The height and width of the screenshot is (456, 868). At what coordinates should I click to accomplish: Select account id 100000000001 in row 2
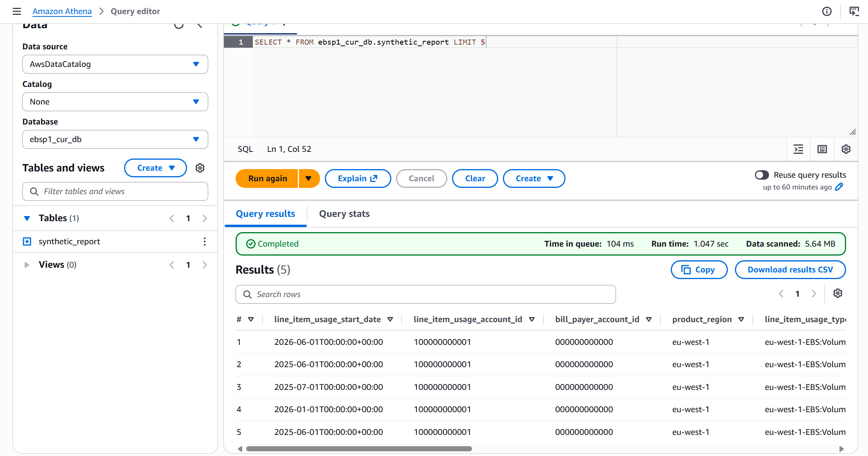pyautogui.click(x=442, y=364)
